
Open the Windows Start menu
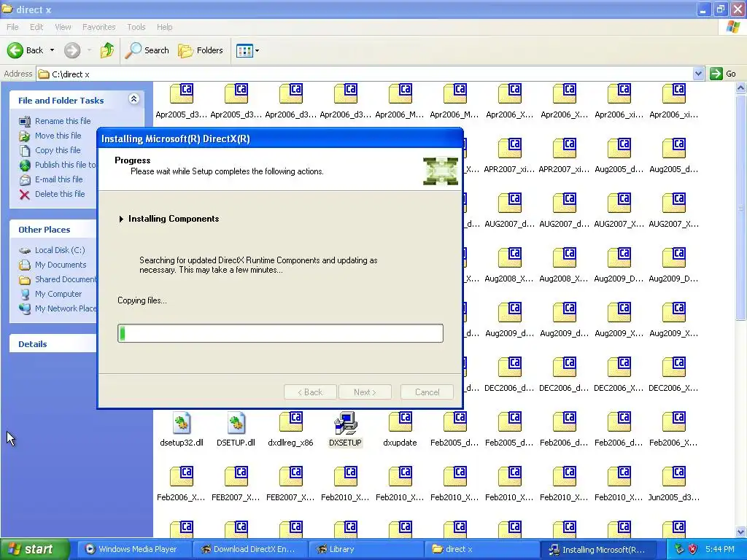click(34, 550)
